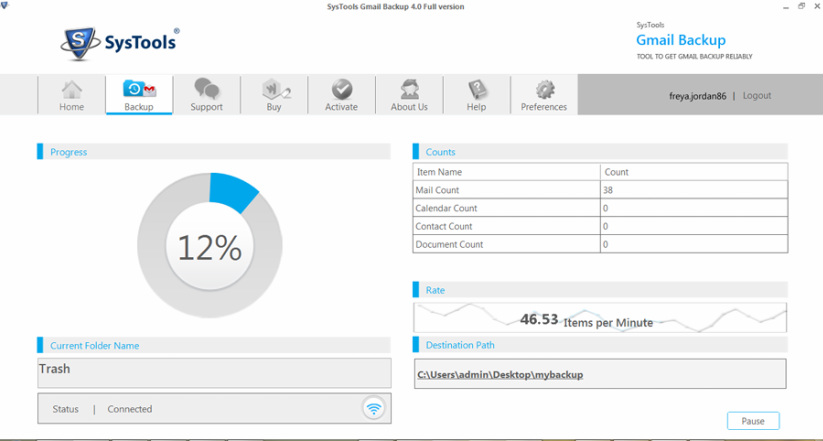Click the Progress section header
Image resolution: width=823 pixels, height=441 pixels.
(214, 151)
